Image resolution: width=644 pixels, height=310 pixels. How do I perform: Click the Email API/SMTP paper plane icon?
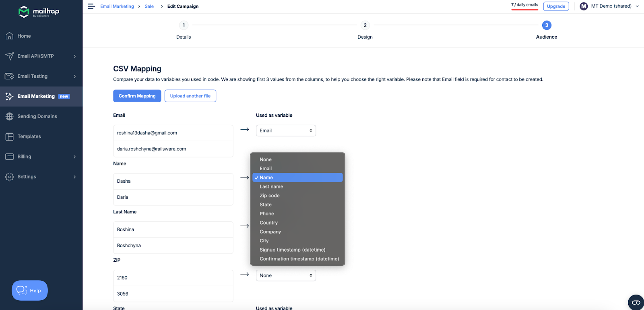click(10, 56)
